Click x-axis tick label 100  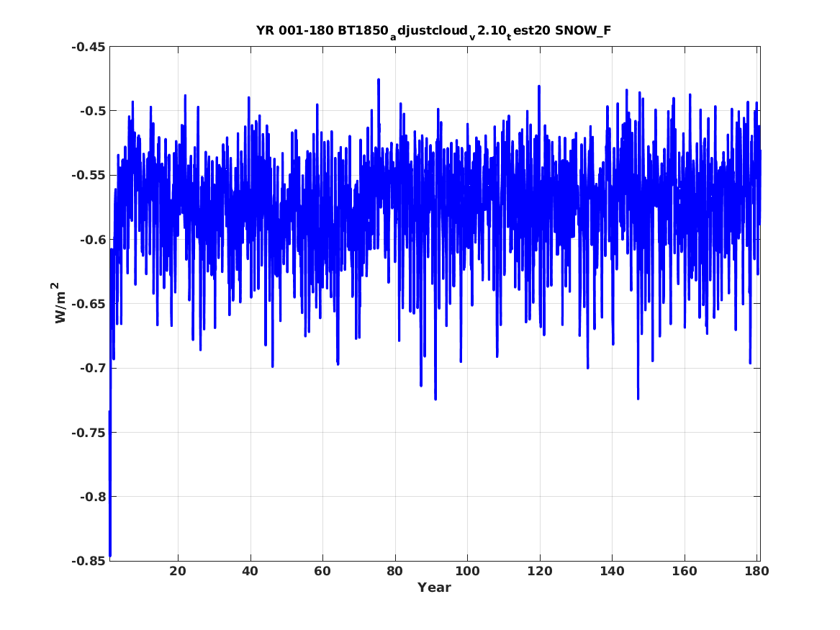pos(467,571)
